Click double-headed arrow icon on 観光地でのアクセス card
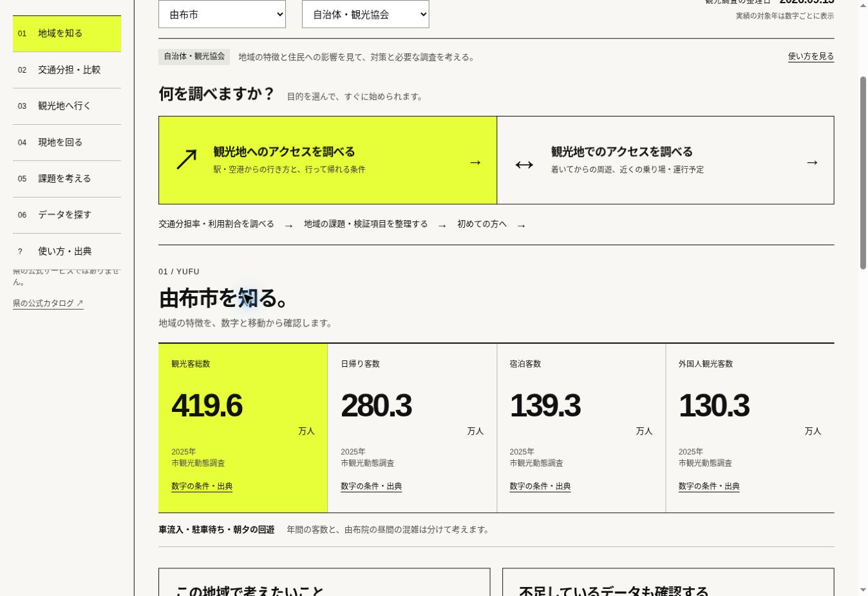 [x=524, y=165]
